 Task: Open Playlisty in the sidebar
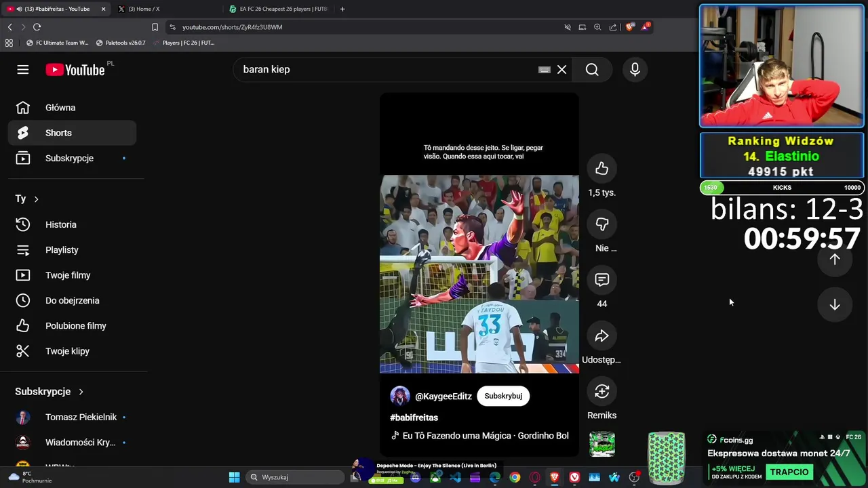[x=72, y=249]
